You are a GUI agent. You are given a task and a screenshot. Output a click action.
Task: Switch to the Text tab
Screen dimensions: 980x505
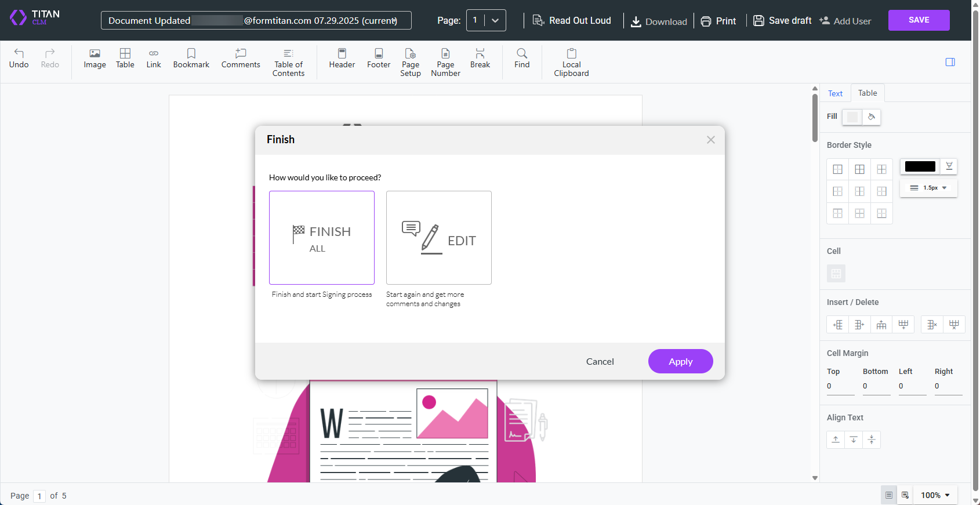(835, 93)
